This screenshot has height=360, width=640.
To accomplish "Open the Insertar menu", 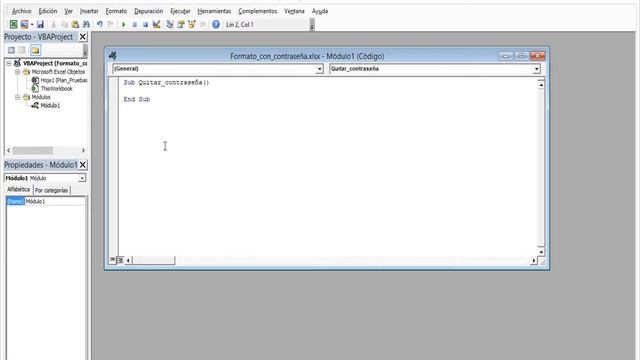I will pos(89,11).
